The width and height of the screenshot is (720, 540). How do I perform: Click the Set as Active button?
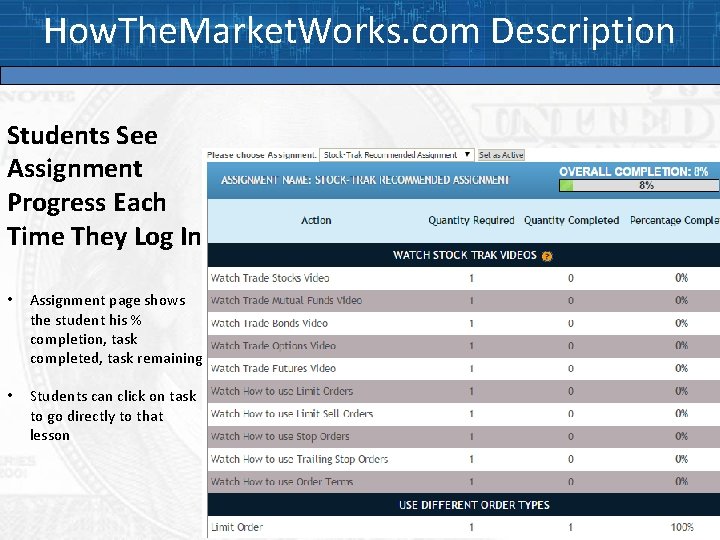(501, 155)
